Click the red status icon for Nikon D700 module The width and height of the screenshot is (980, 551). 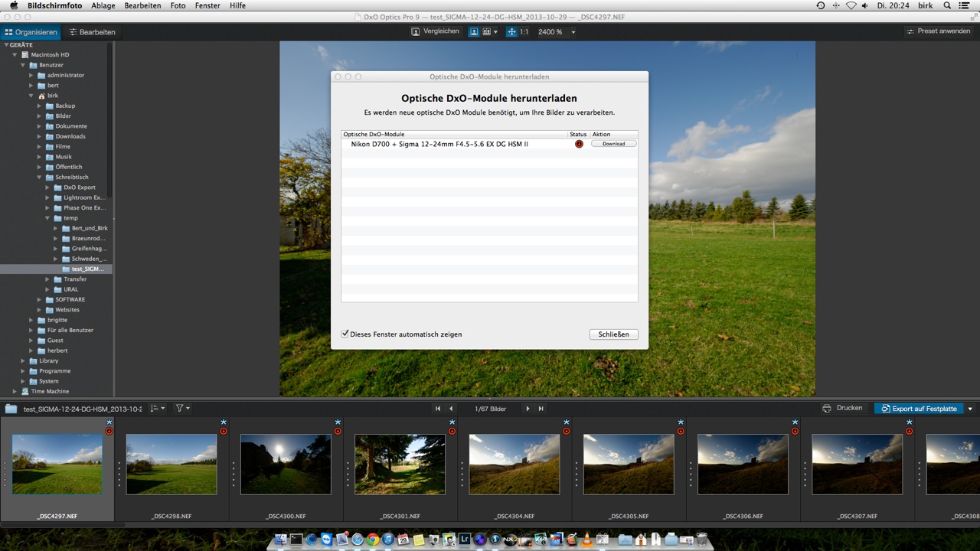click(579, 144)
